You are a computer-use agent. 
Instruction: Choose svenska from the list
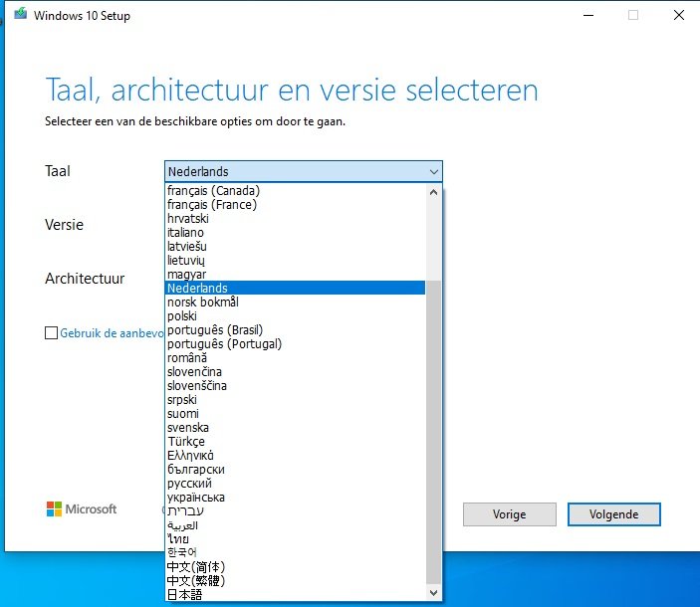[295, 427]
